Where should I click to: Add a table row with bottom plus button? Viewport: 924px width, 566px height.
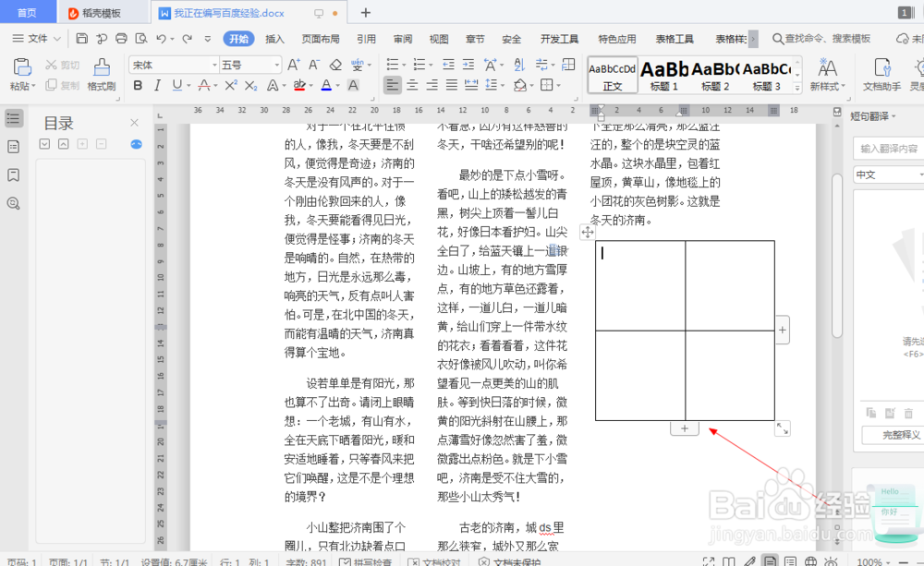(x=684, y=428)
